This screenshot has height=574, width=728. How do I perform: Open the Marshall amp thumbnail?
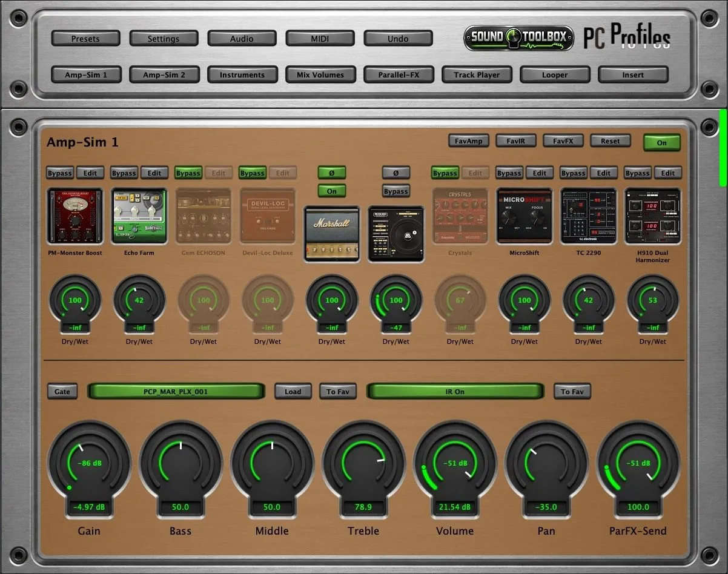[332, 234]
